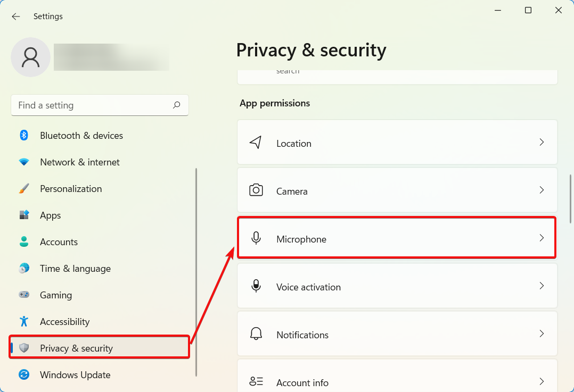574x392 pixels.
Task: Click the Notifications bell icon
Action: pos(256,334)
